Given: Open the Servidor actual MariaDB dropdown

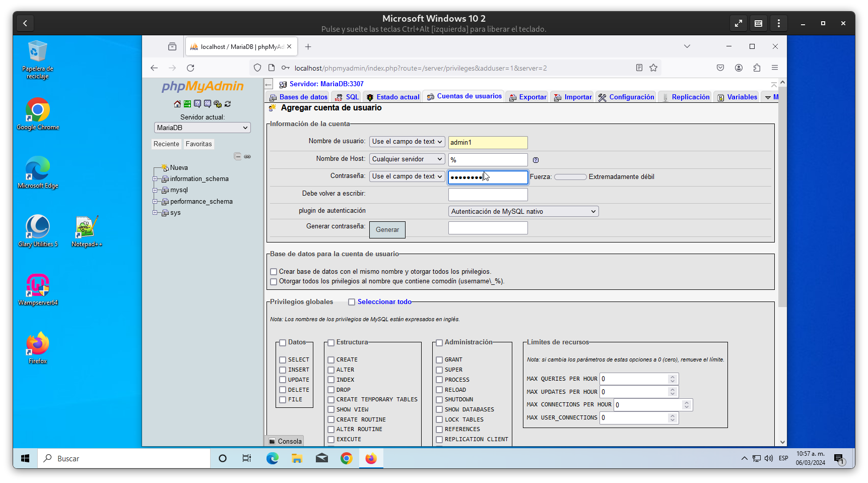Looking at the screenshot, I should pos(202,128).
